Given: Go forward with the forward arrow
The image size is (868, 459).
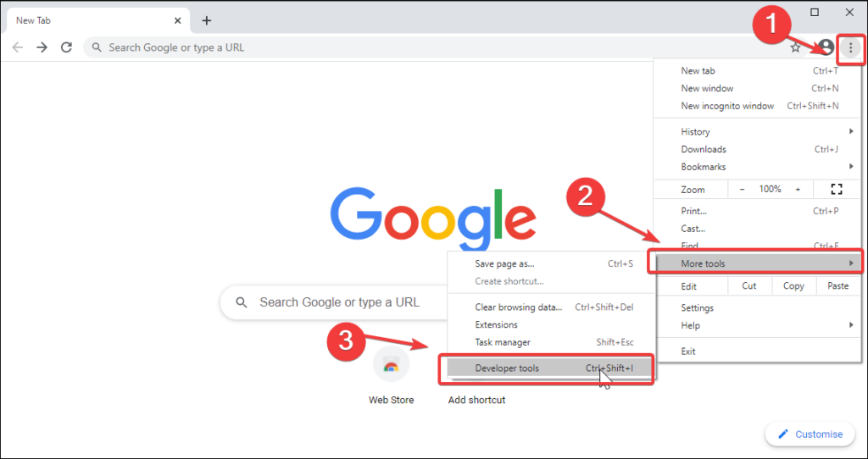Looking at the screenshot, I should (42, 47).
